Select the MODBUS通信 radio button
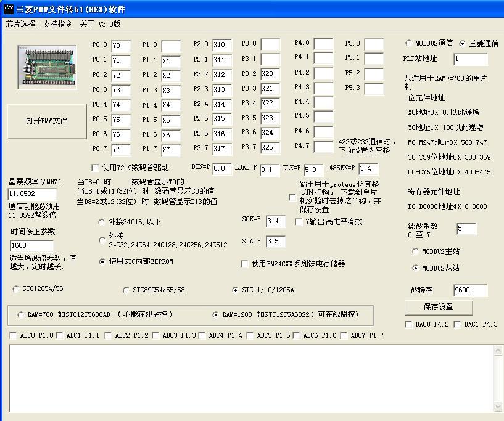 409,44
